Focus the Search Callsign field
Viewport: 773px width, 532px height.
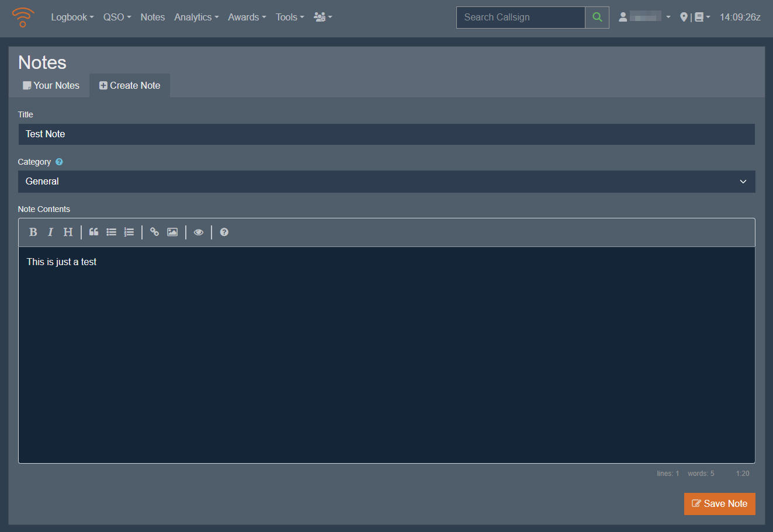(x=521, y=18)
